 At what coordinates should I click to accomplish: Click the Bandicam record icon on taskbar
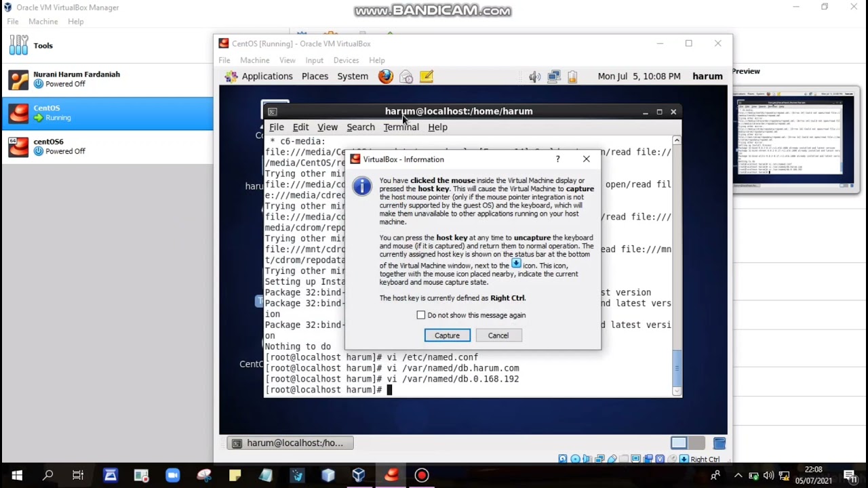422,475
